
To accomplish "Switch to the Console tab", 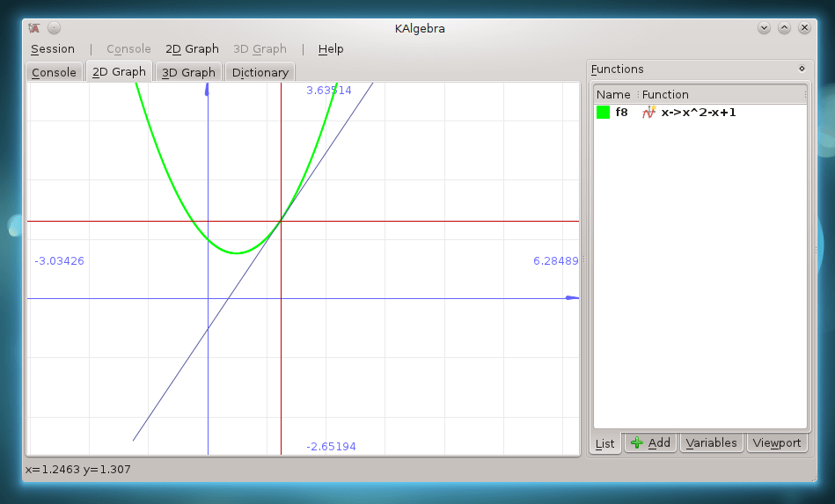I will coord(54,73).
